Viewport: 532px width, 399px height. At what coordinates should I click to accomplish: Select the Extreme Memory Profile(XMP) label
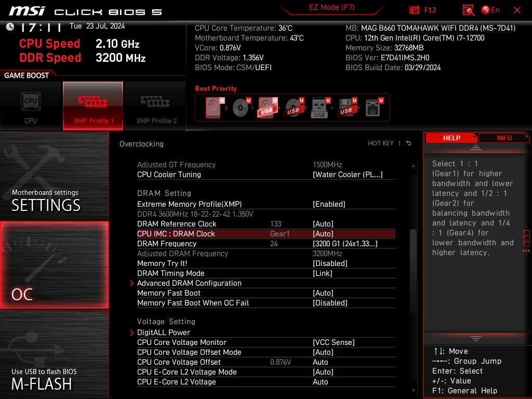click(x=189, y=204)
